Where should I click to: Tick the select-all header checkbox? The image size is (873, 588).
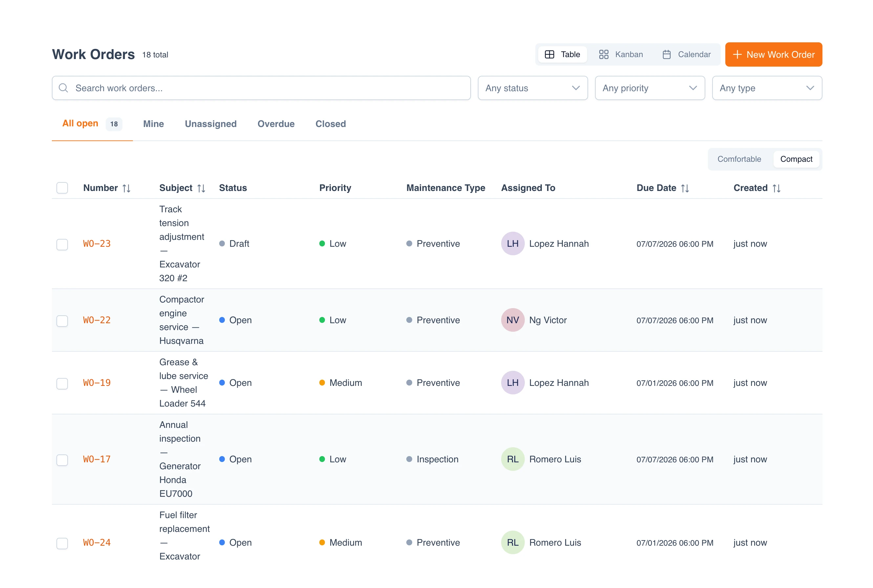62,188
